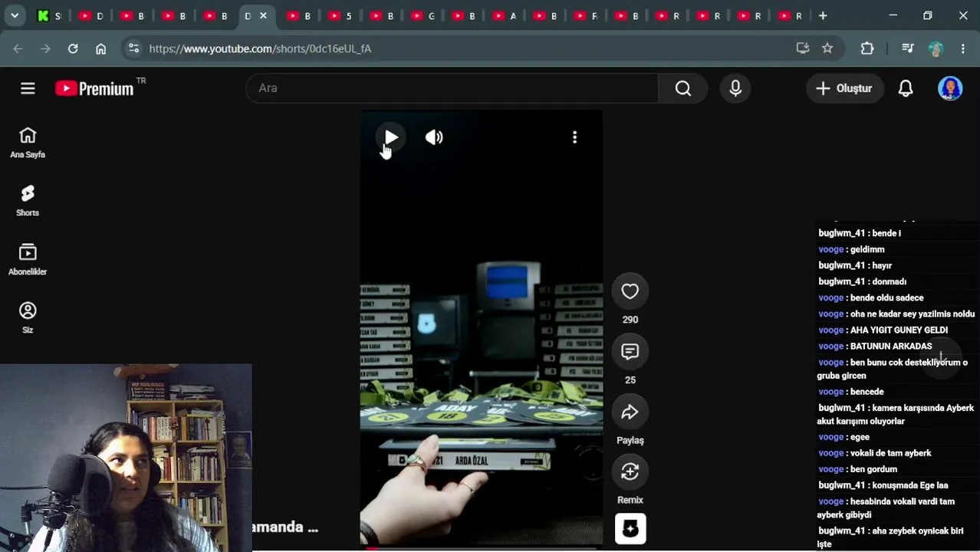Install app icon in address bar
Image resolution: width=980 pixels, height=552 pixels.
click(x=803, y=48)
